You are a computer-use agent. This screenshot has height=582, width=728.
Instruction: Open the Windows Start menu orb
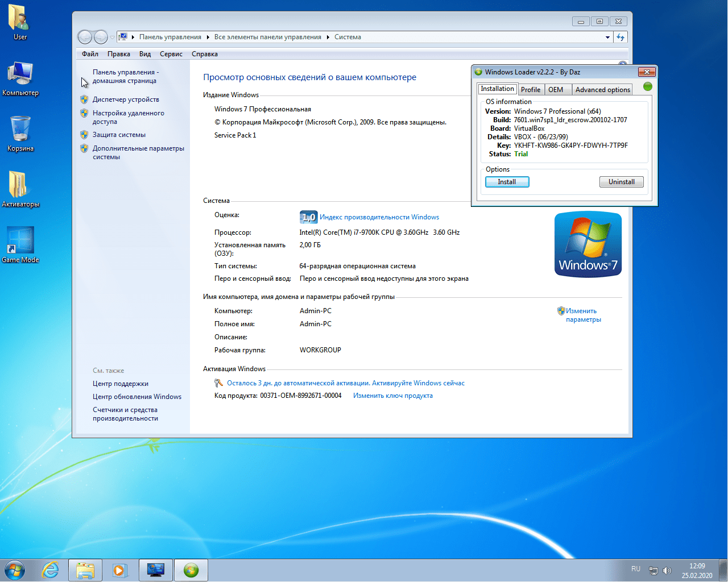click(14, 570)
